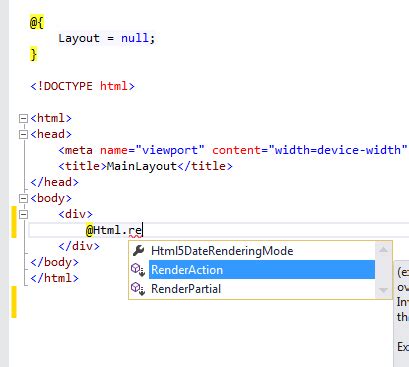Viewport: 409px width, 367px height.
Task: Click the method icon beside RenderPartial
Action: 138,288
